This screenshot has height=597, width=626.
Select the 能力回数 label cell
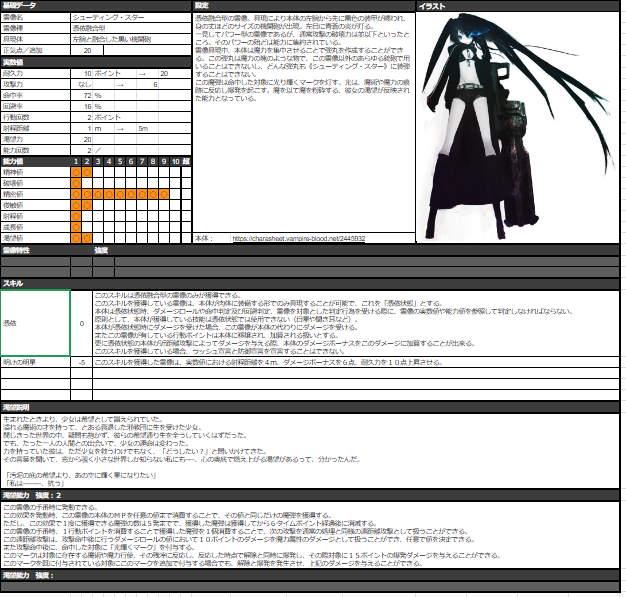click(36, 150)
